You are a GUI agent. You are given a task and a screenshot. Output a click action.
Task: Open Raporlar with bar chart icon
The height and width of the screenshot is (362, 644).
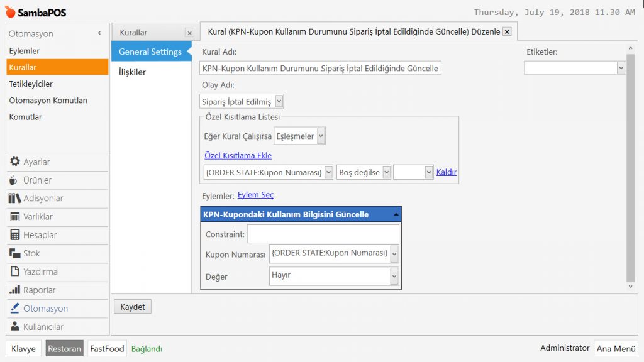click(x=15, y=290)
